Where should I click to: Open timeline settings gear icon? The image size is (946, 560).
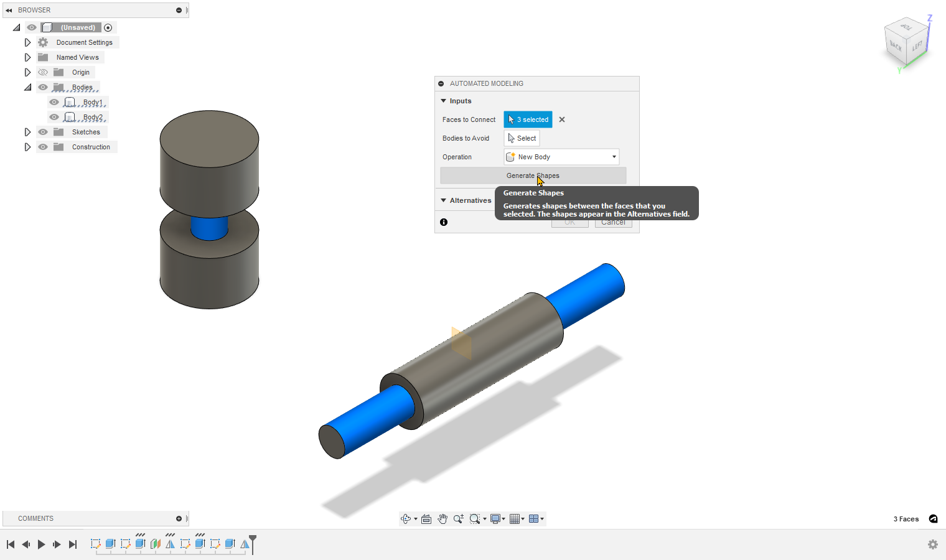click(x=932, y=544)
